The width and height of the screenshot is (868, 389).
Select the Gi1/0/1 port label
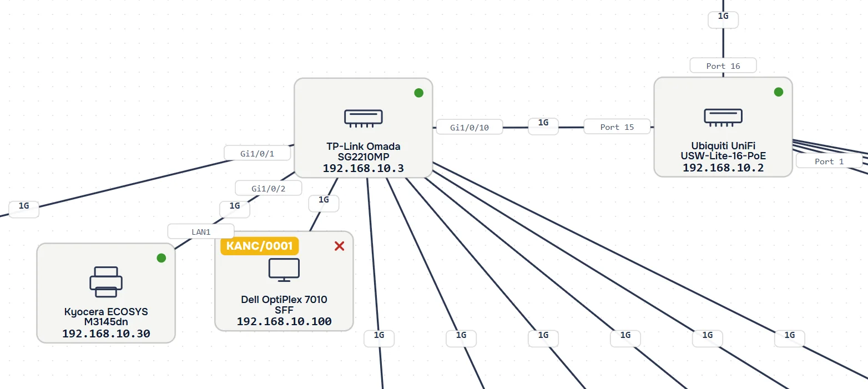(x=258, y=153)
